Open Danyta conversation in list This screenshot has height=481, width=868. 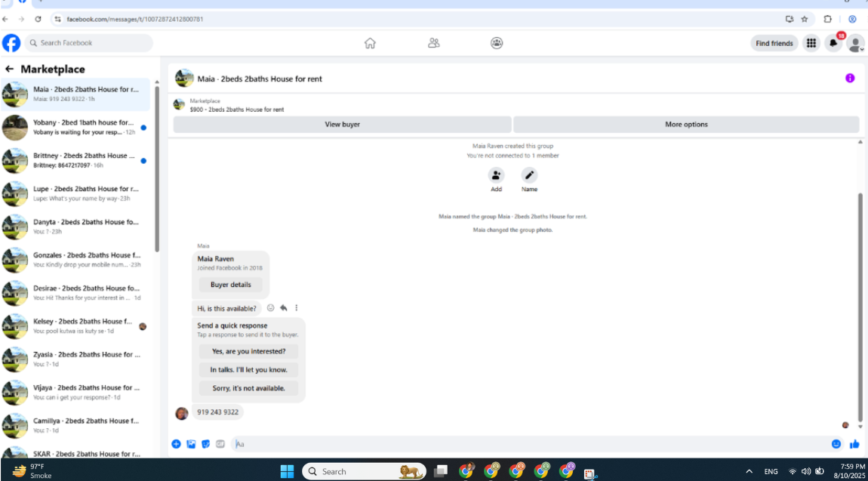pyautogui.click(x=75, y=227)
